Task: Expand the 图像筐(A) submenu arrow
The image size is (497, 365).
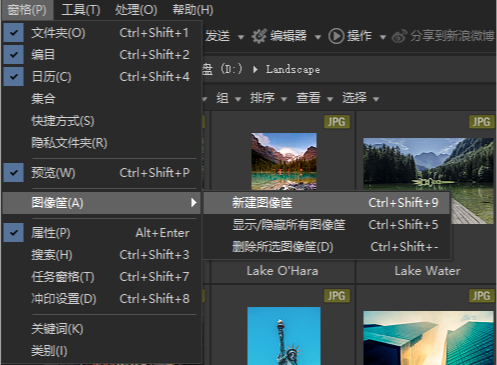Action: click(193, 203)
